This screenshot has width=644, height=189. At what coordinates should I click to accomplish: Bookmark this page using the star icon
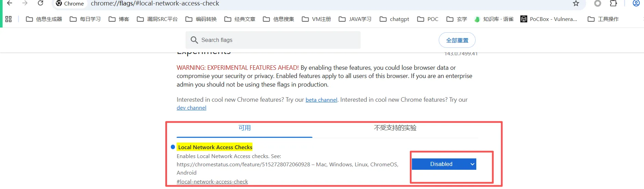tap(576, 3)
